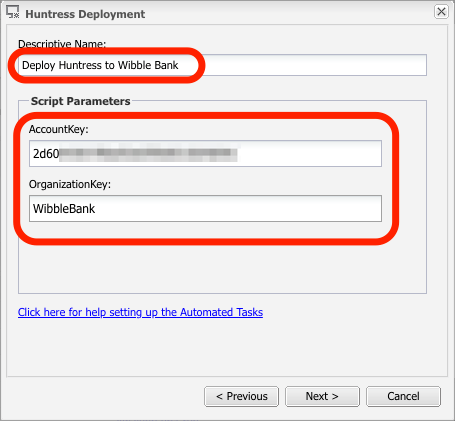The width and height of the screenshot is (455, 421).
Task: Focus the Descriptive Name text field
Action: point(222,65)
